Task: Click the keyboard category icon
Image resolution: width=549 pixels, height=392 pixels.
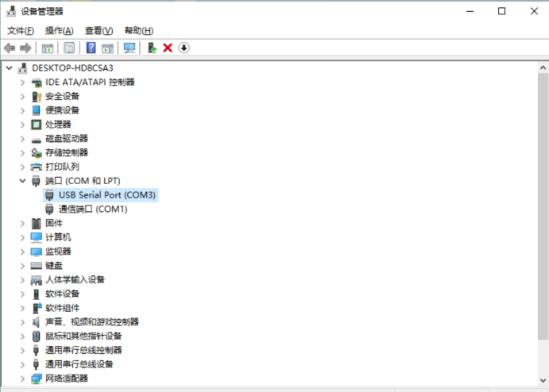Action: click(36, 266)
